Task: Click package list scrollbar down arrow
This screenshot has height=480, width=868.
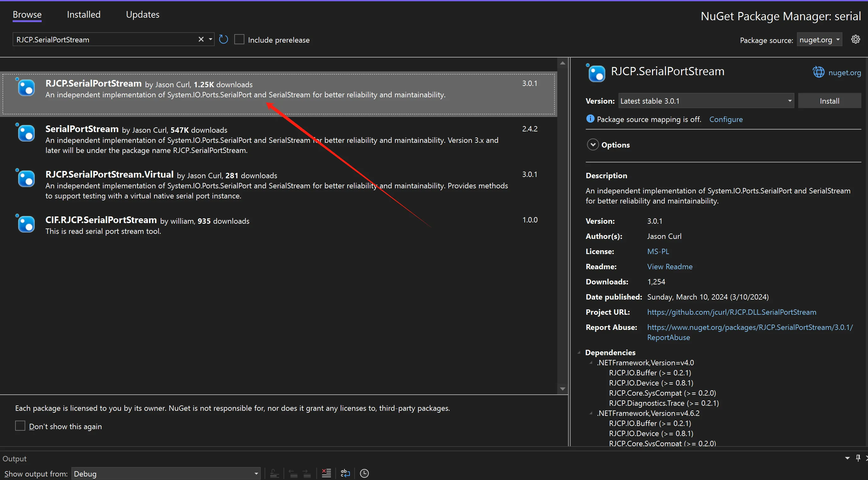Action: pyautogui.click(x=562, y=389)
